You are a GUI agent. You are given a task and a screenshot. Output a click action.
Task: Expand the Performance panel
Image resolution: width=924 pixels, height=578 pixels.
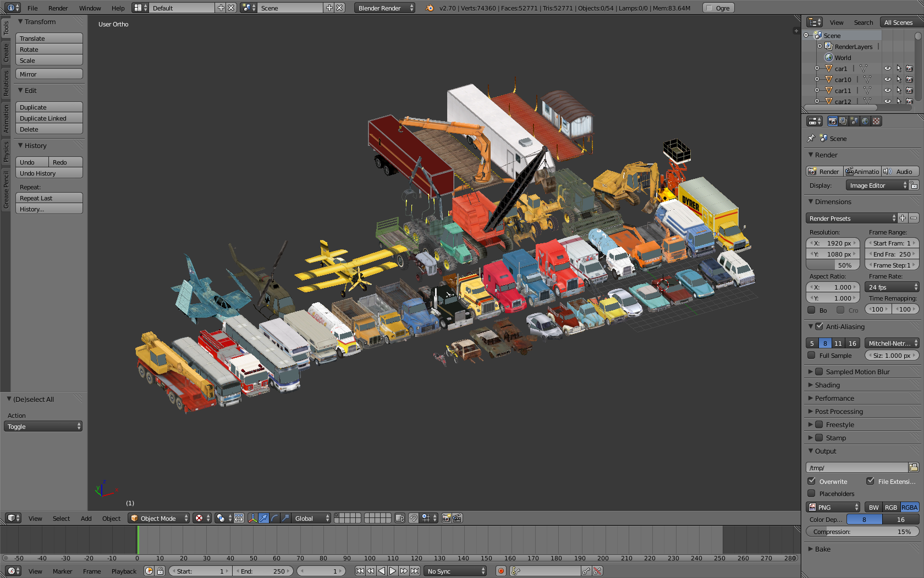click(834, 398)
